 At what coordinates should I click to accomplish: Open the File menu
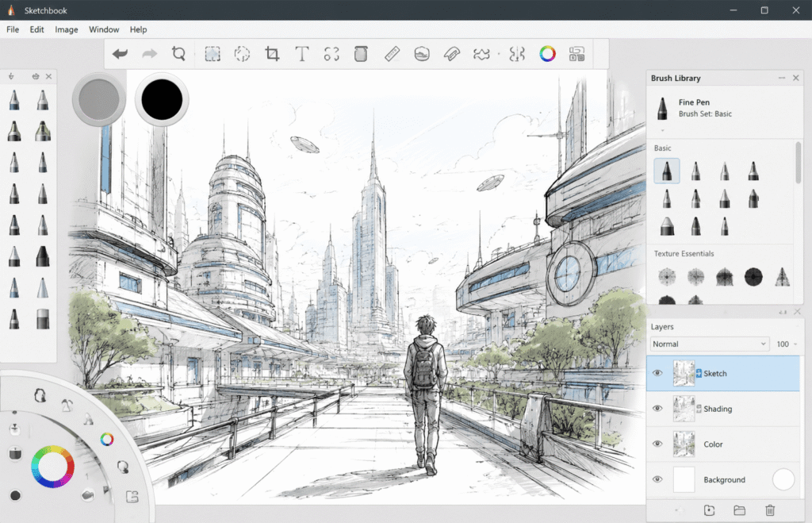13,29
